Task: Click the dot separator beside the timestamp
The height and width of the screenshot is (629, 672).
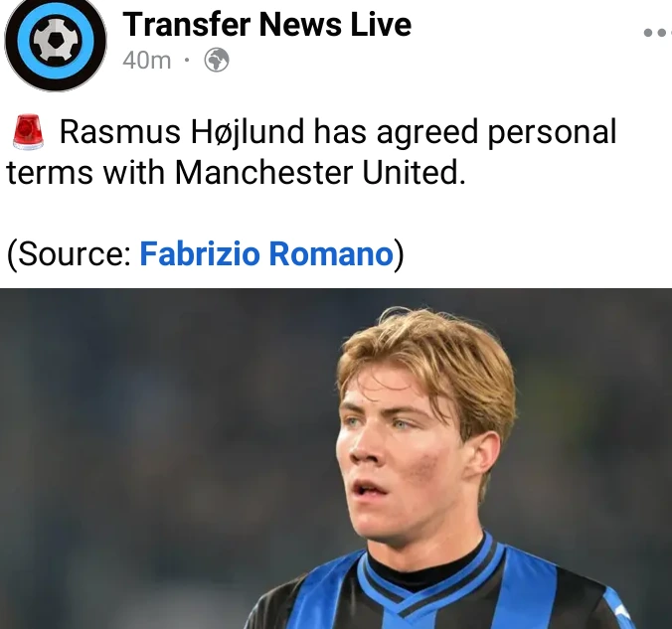Action: (x=187, y=60)
